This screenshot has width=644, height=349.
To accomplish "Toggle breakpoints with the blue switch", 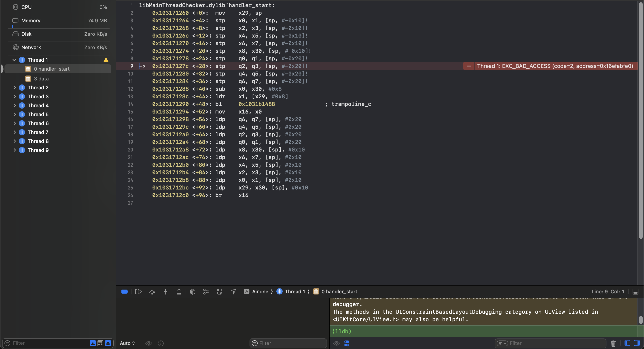I will [x=124, y=291].
